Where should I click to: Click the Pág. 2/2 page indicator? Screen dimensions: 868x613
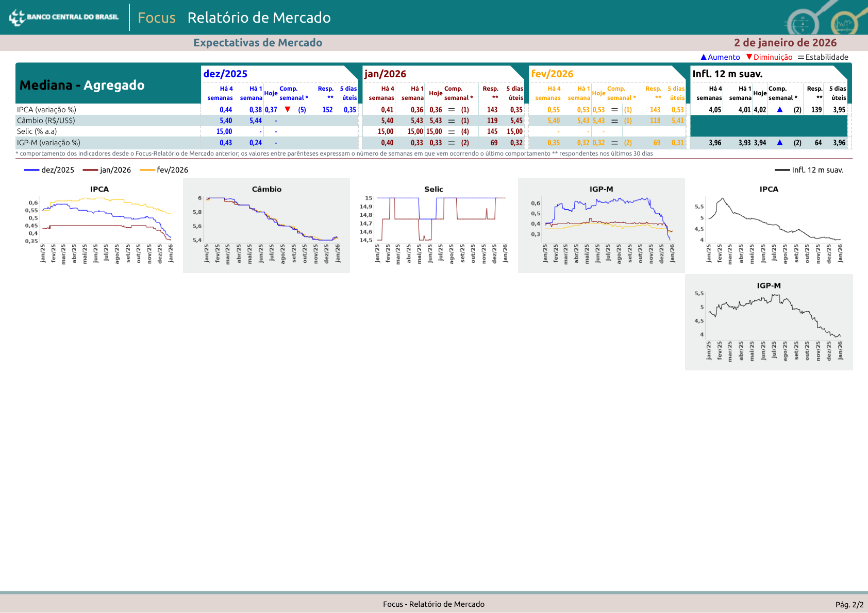pyautogui.click(x=849, y=605)
